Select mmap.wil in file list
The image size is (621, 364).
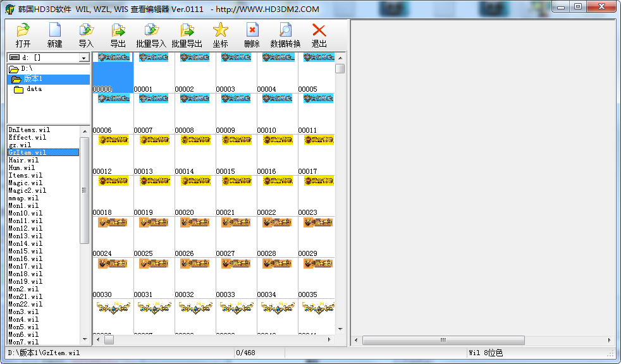(44, 198)
